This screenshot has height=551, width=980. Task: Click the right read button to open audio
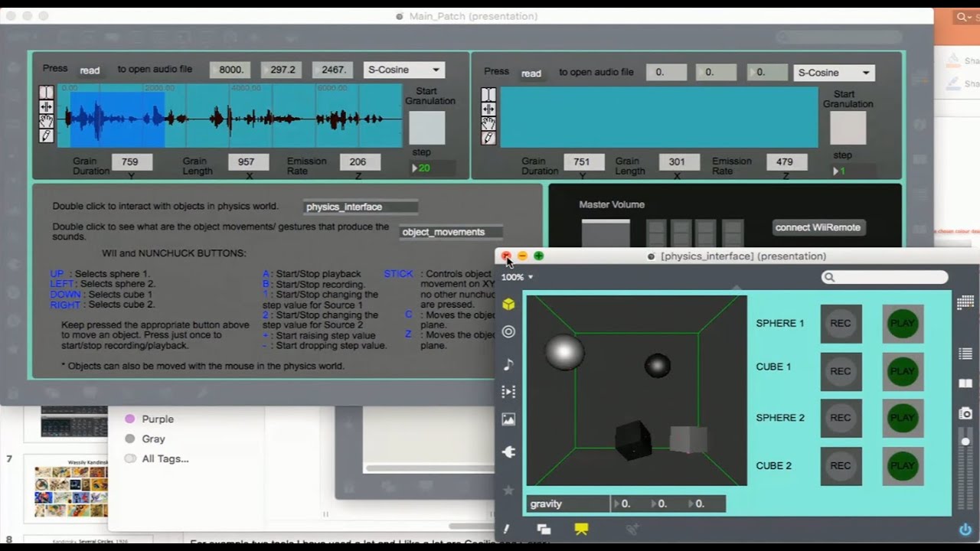pyautogui.click(x=531, y=73)
